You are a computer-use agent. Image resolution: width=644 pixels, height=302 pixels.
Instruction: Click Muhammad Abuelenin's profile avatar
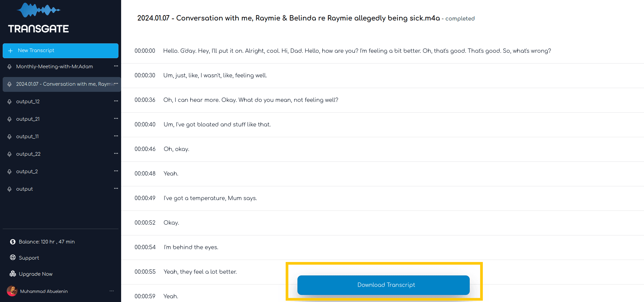click(x=12, y=291)
